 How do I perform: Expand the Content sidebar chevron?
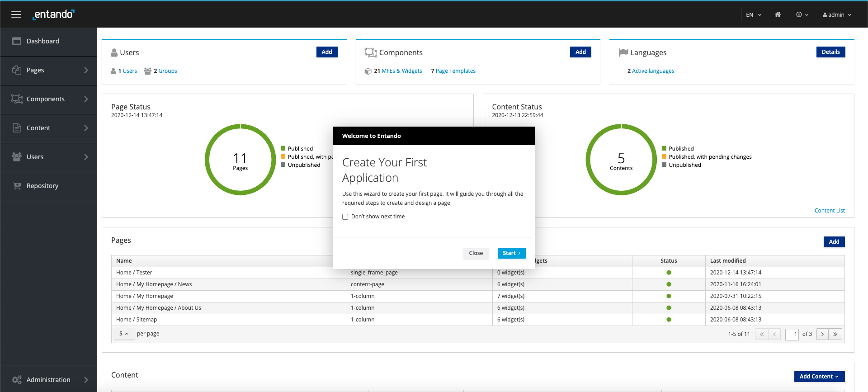coord(86,128)
